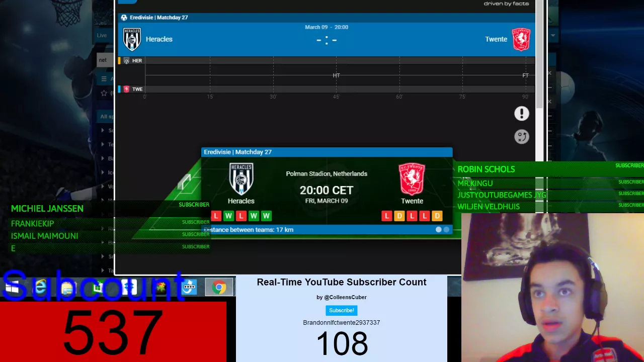Click the Heracles crest in the blue match header
This screenshot has width=644, height=362.
(x=132, y=39)
